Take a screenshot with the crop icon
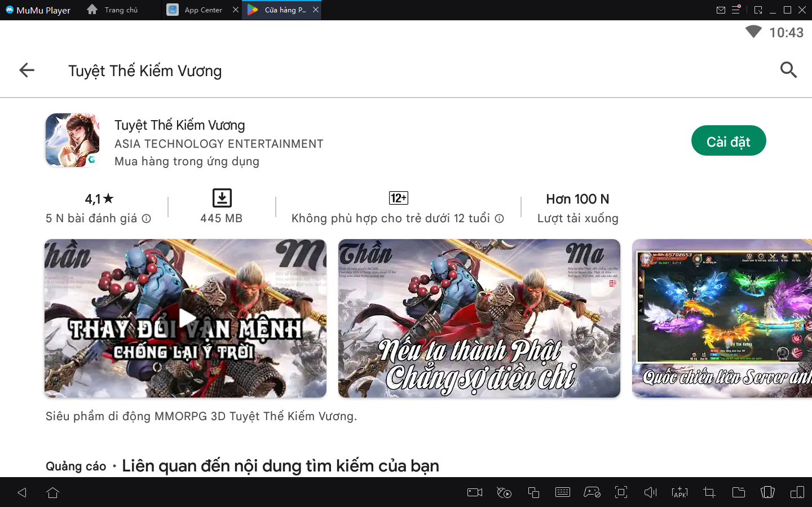 (709, 492)
